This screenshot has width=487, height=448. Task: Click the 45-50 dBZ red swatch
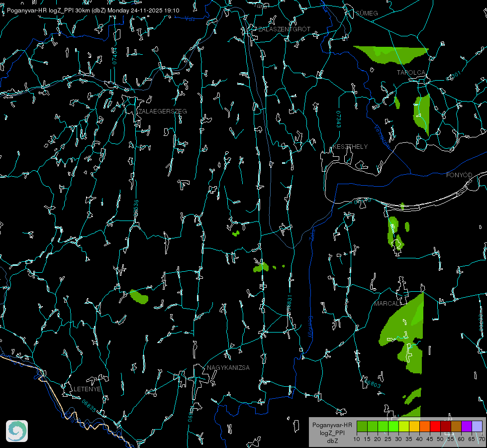pyautogui.click(x=435, y=427)
